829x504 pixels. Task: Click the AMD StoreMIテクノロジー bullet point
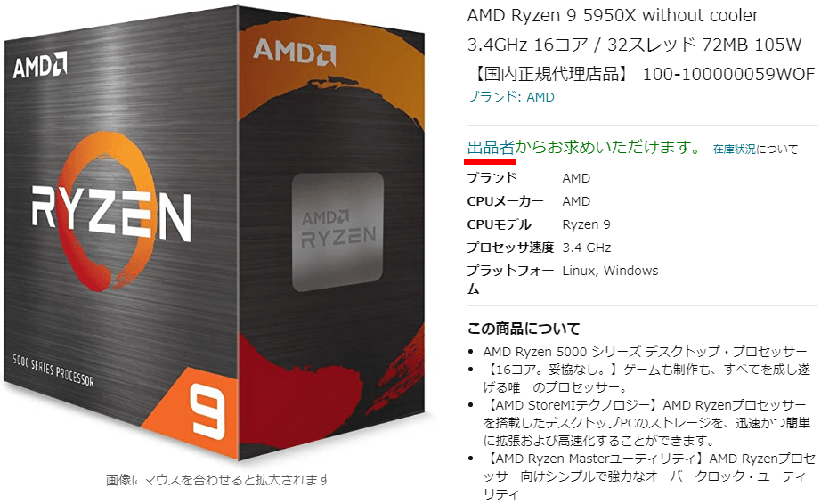[646, 423]
